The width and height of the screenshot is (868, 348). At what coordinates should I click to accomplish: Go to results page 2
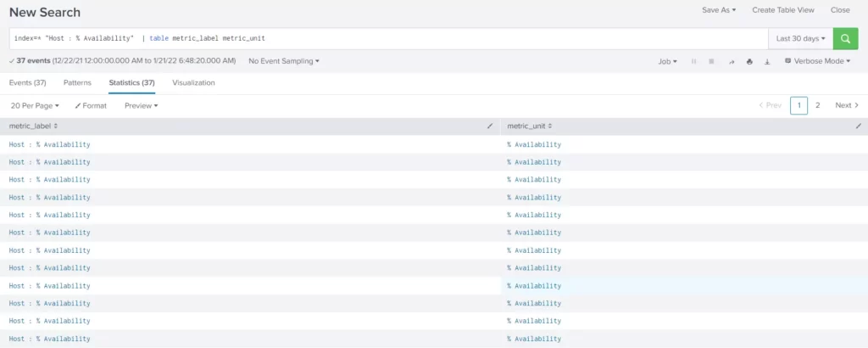[x=818, y=105]
